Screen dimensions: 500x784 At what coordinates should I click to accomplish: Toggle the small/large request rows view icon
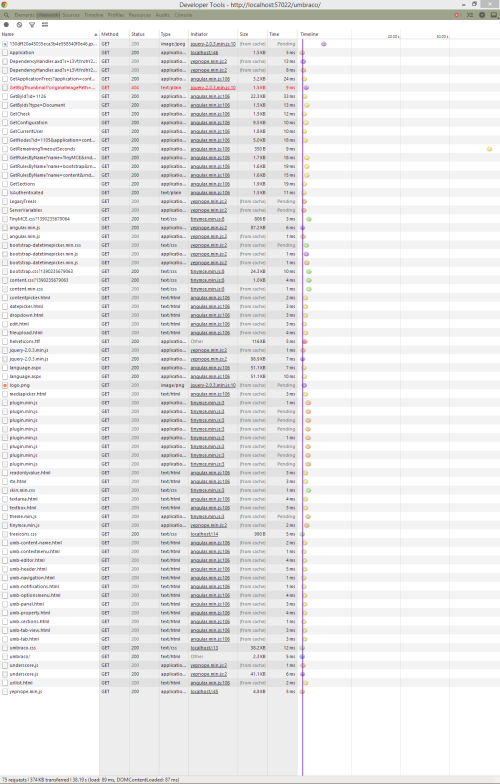pos(44,24)
